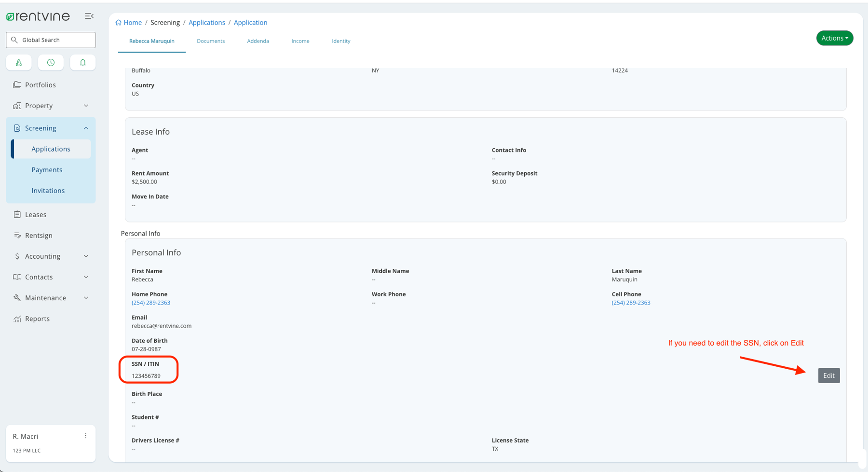Select Leases in the sidebar
Viewport: 868px width, 472px height.
click(x=35, y=214)
